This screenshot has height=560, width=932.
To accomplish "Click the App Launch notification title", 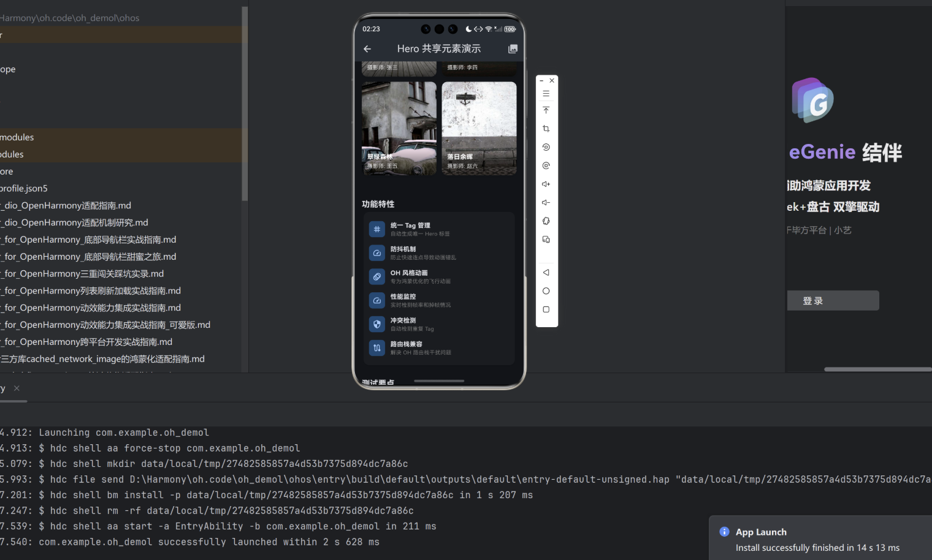I will pyautogui.click(x=761, y=532).
